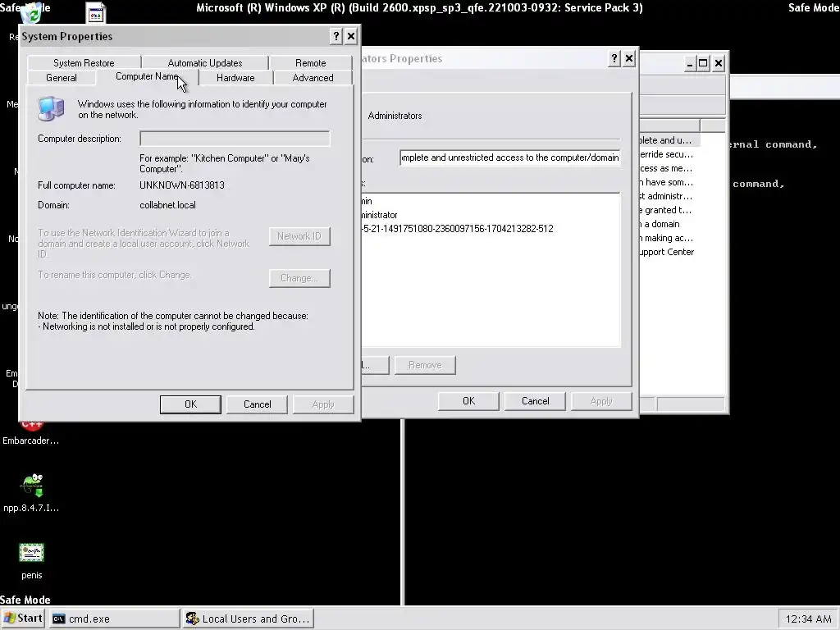The width and height of the screenshot is (840, 630).
Task: Switch to the Automatic Updates tab
Action: tap(204, 62)
